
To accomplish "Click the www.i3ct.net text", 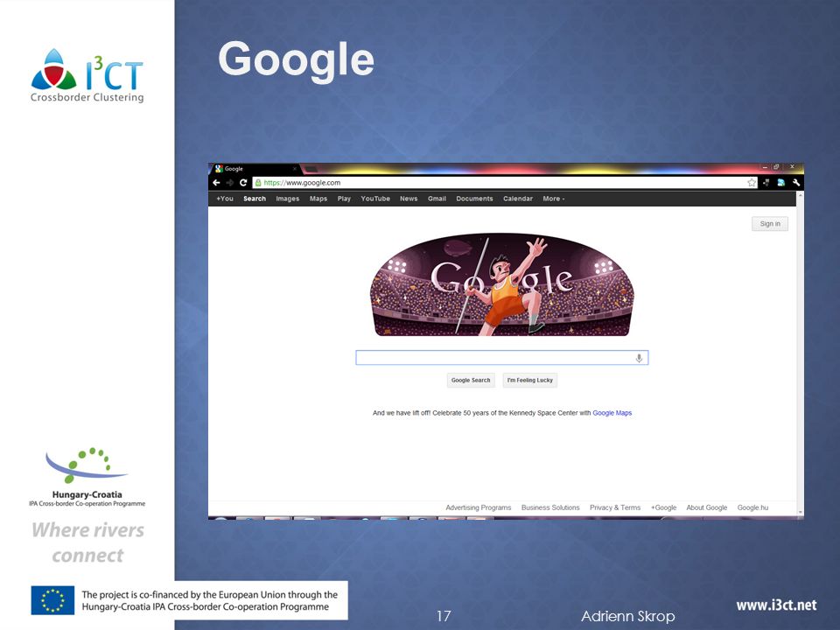I will pyautogui.click(x=776, y=605).
